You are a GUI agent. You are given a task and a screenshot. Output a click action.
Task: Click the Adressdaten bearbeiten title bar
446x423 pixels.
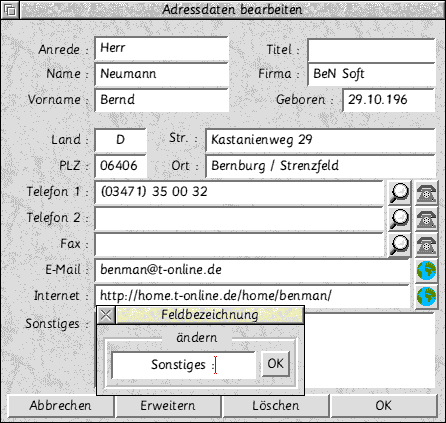(232, 10)
